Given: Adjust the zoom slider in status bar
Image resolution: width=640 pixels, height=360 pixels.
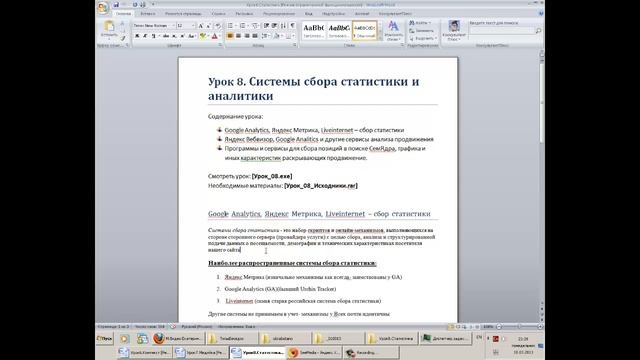Looking at the screenshot, I should (x=519, y=327).
